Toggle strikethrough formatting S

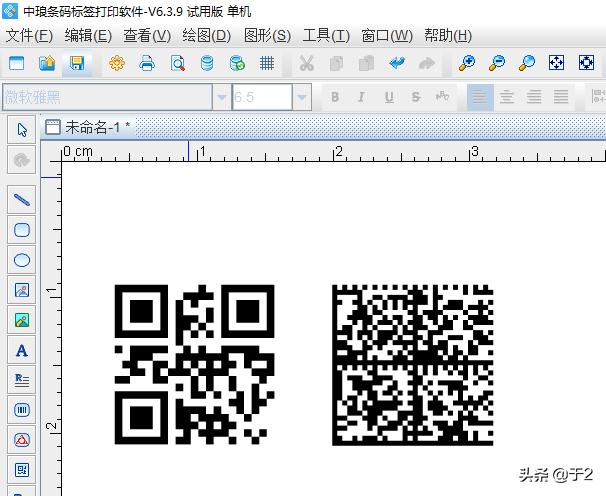416,97
